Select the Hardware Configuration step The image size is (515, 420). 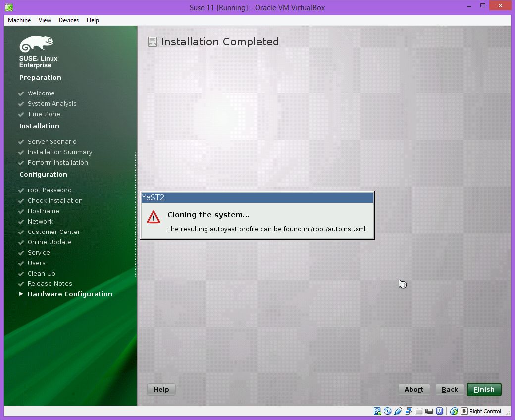point(70,294)
